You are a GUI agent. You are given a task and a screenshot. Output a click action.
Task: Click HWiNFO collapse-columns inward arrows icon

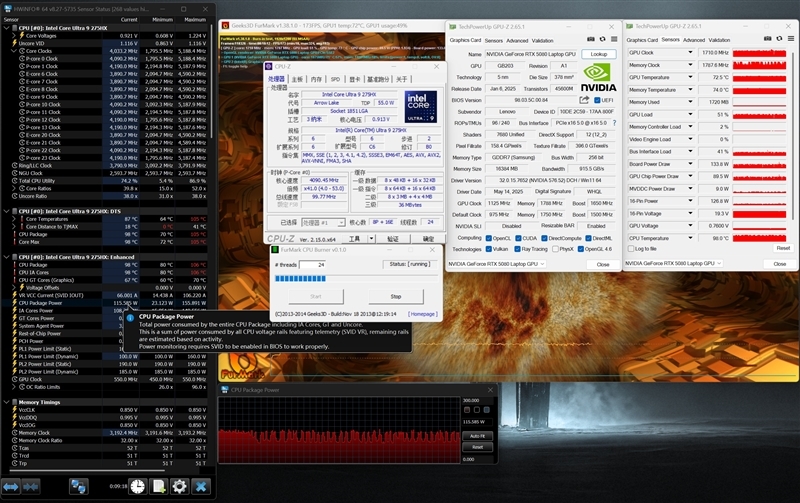(31, 487)
